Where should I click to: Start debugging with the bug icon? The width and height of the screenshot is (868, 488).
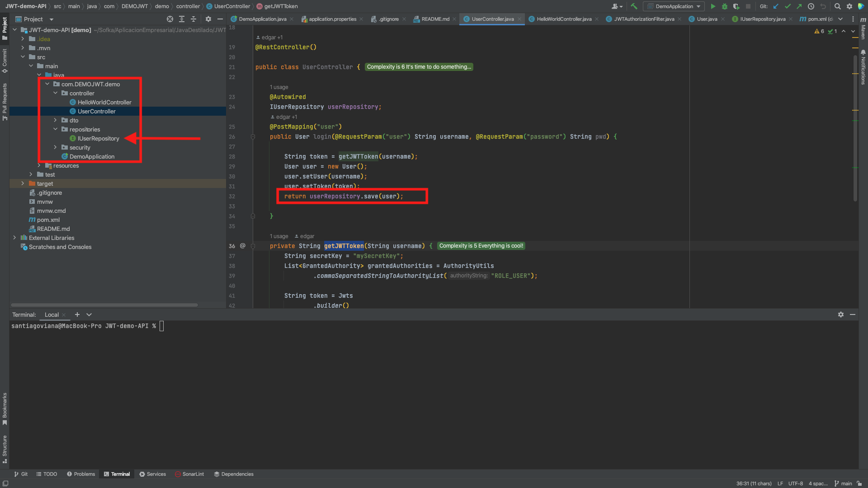(x=725, y=6)
